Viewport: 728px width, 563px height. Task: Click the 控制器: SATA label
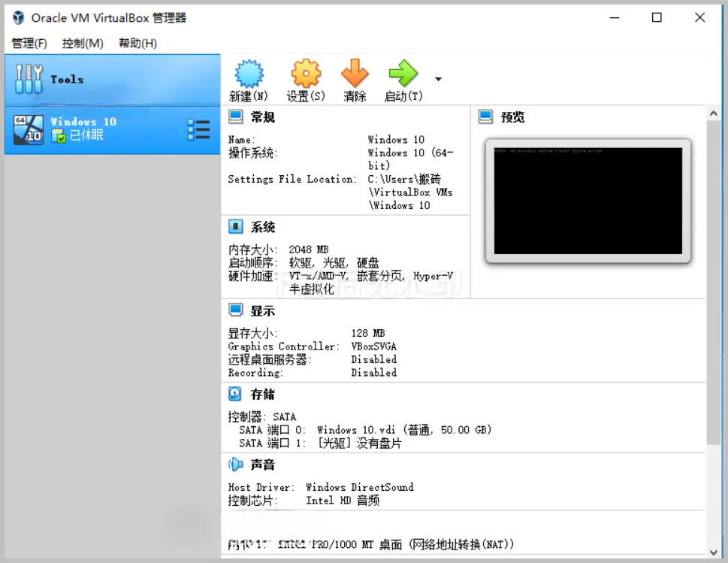pos(262,416)
